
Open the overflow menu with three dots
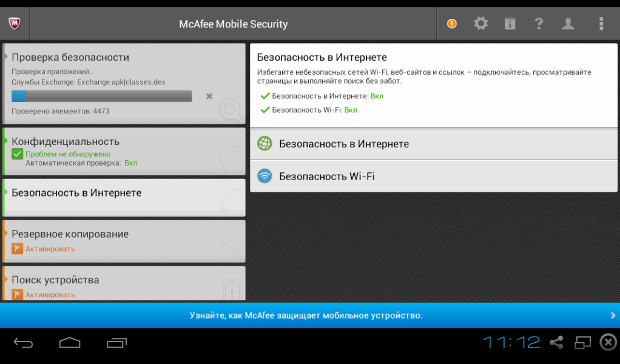[x=601, y=23]
